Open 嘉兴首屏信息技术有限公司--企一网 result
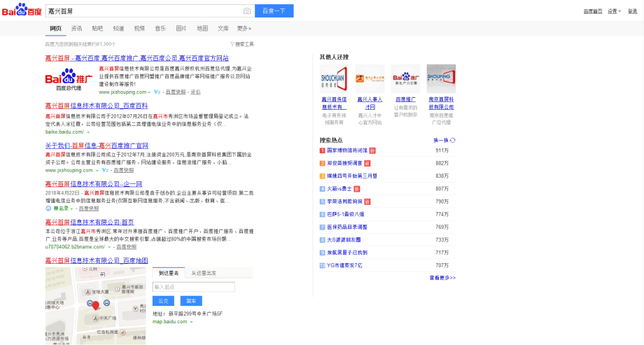 (x=94, y=184)
